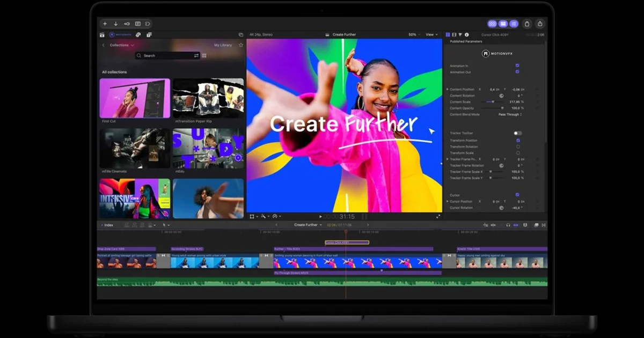Uncheck the Transform Position checkbox
Viewport: 644px width, 338px height.
tap(518, 140)
